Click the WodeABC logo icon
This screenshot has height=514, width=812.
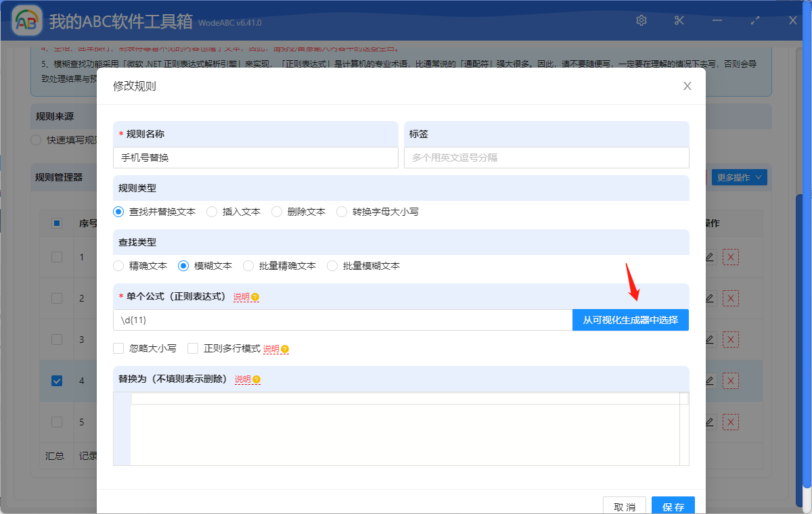click(x=26, y=20)
